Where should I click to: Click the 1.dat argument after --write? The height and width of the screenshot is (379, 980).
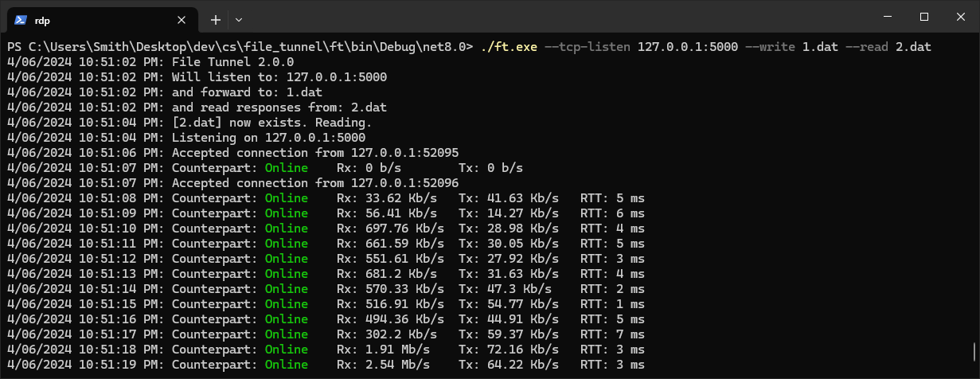(x=820, y=47)
